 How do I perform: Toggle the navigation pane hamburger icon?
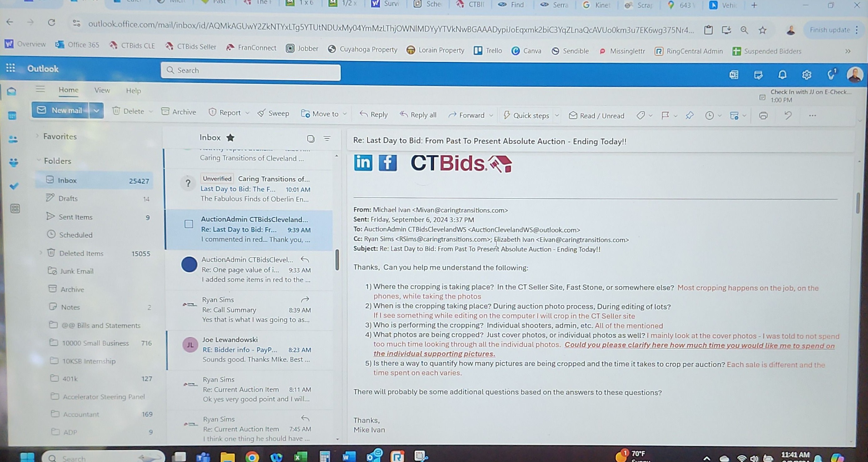pos(40,89)
